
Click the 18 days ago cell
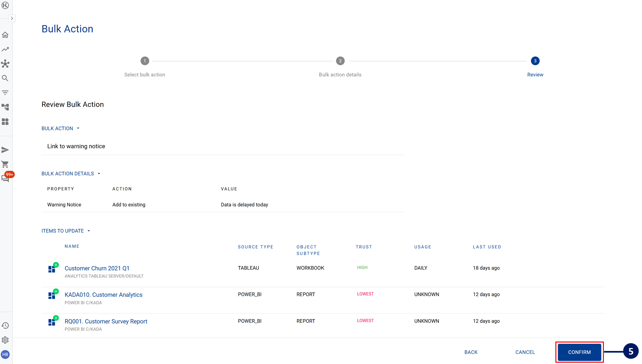[x=486, y=268]
